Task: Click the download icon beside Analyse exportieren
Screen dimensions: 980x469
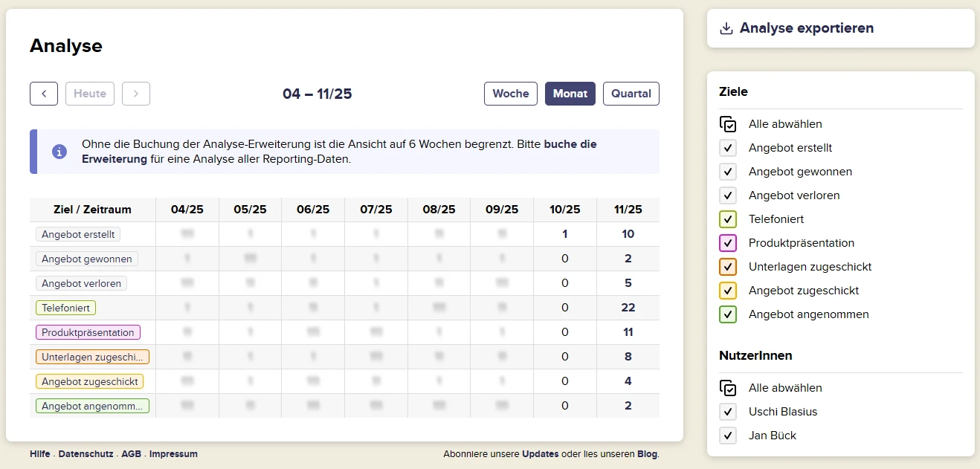Action: 726,28
